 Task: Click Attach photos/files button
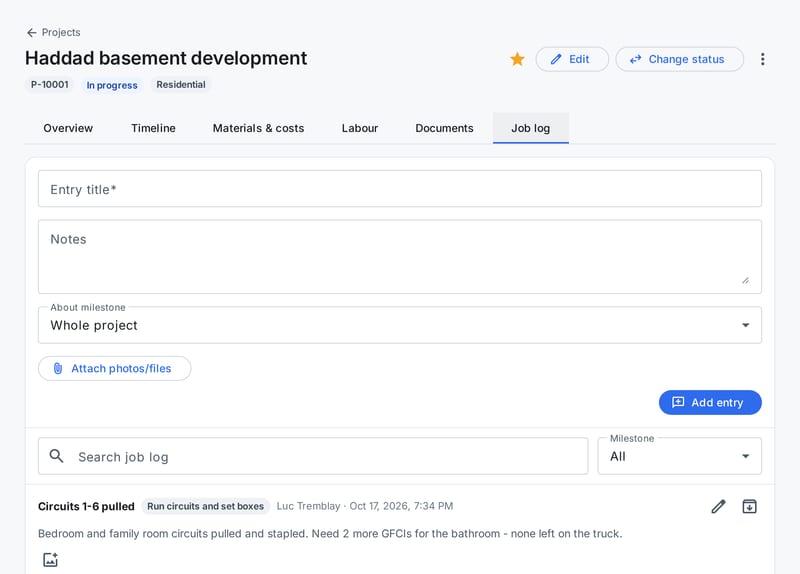(115, 368)
